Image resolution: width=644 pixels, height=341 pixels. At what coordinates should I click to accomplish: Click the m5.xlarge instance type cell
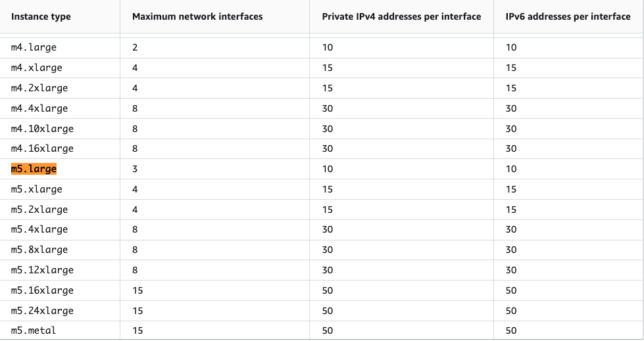click(x=37, y=190)
